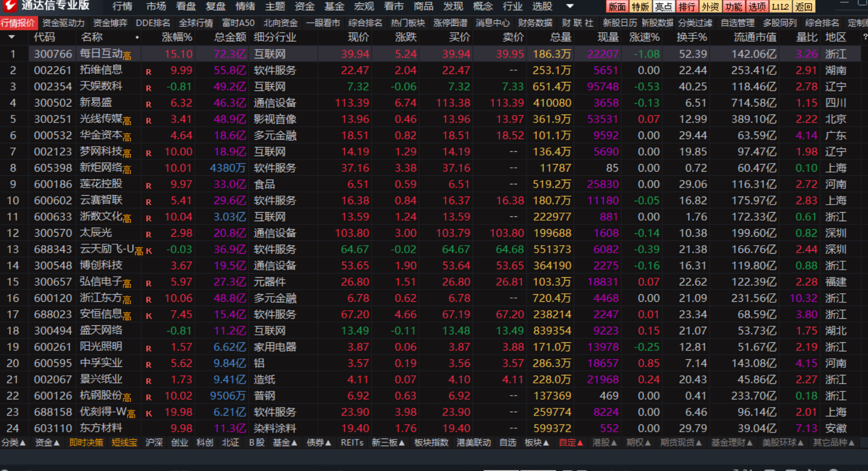Click the dot marker beside 名称 header
The image size is (868, 471).
(x=137, y=37)
